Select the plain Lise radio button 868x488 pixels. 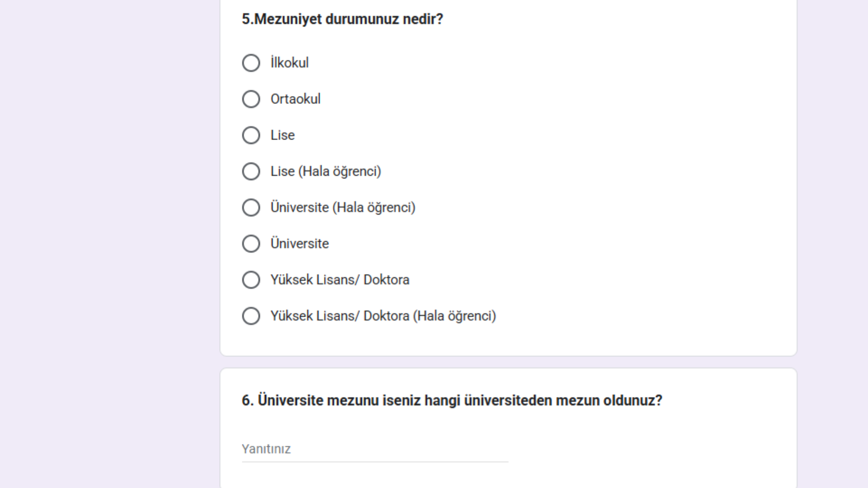click(x=251, y=135)
